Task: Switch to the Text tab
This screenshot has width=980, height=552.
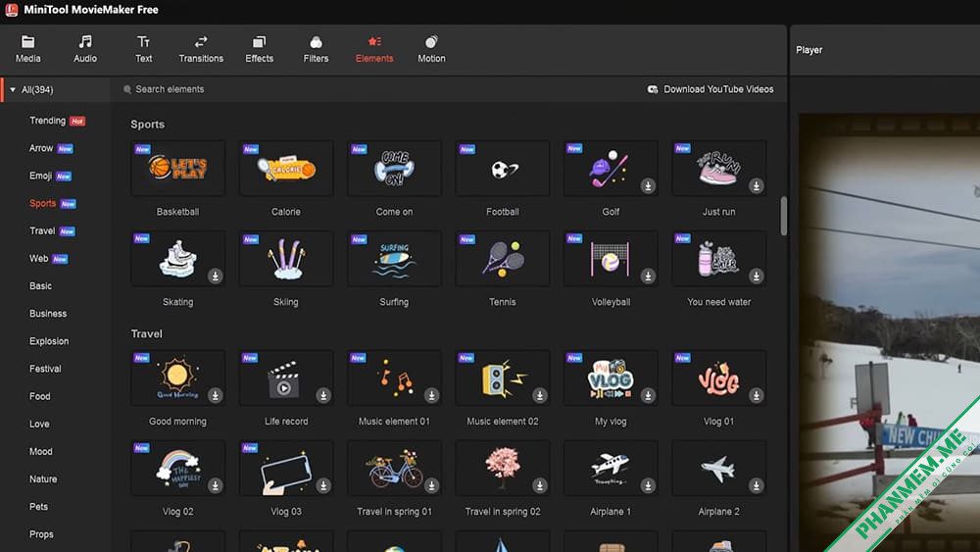Action: 143,49
